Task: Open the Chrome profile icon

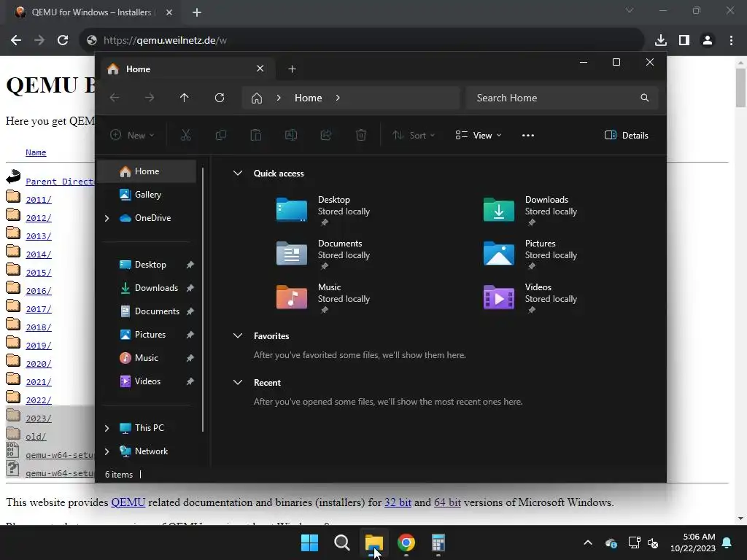Action: 708,40
